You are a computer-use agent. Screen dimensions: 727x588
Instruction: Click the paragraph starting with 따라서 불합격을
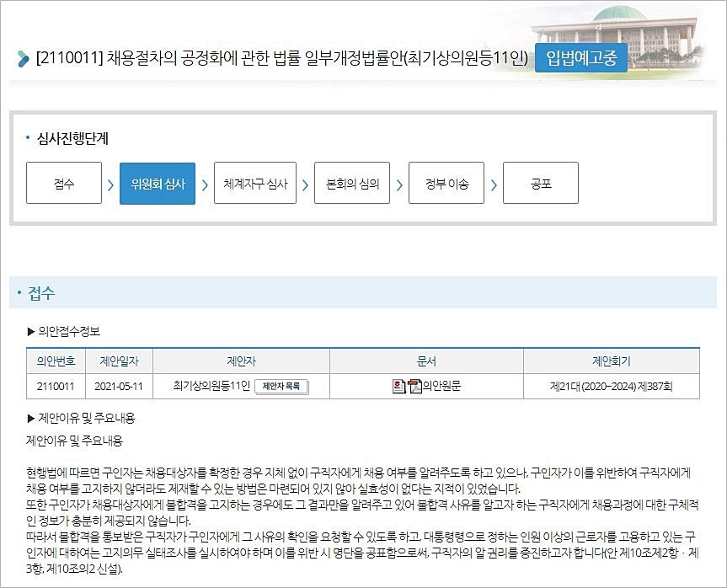click(x=362, y=553)
